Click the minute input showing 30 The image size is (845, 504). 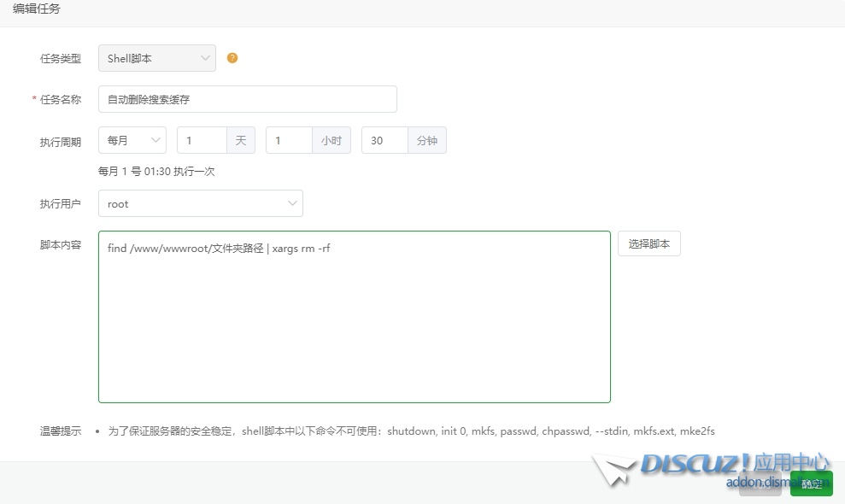click(x=384, y=140)
